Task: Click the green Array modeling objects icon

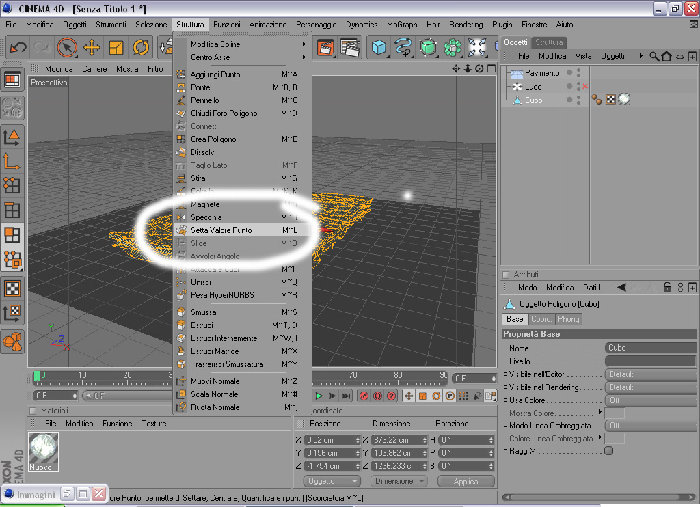Action: click(453, 47)
